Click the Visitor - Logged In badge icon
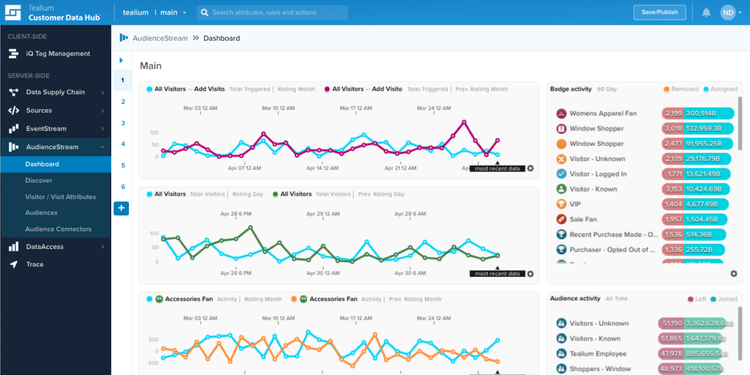Screen dimensions: 750x375 click(x=562, y=174)
